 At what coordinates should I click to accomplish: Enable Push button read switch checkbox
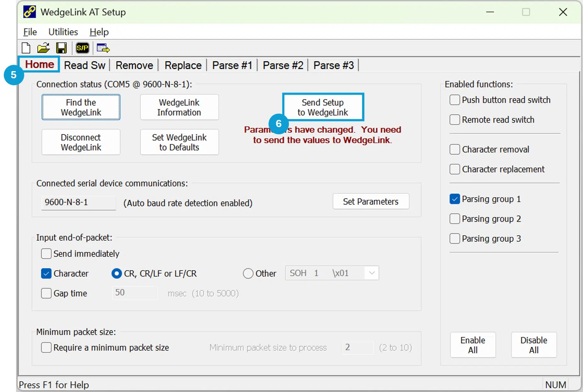(455, 100)
